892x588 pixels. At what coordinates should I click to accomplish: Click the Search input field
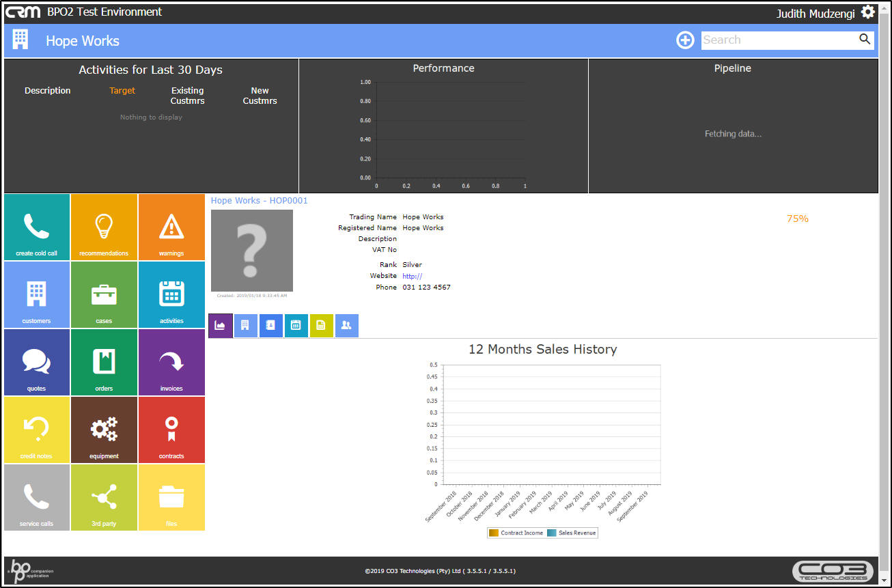click(779, 40)
